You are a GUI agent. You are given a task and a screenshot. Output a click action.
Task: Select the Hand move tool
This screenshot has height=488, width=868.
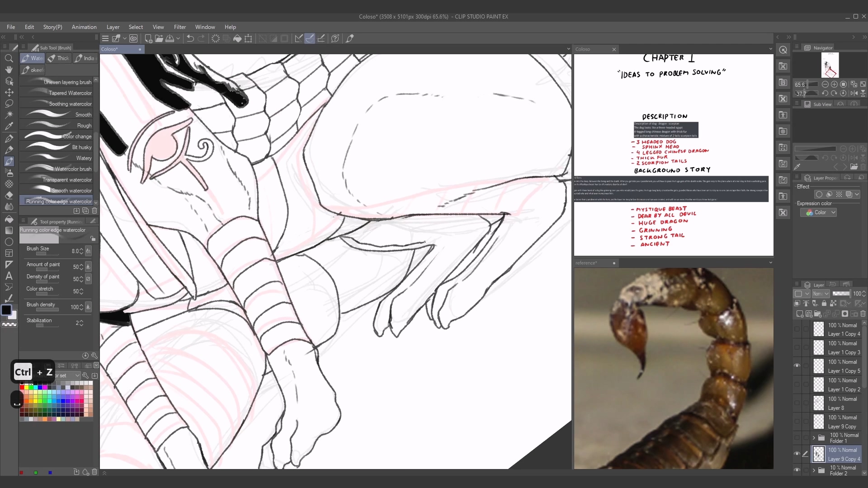point(9,70)
